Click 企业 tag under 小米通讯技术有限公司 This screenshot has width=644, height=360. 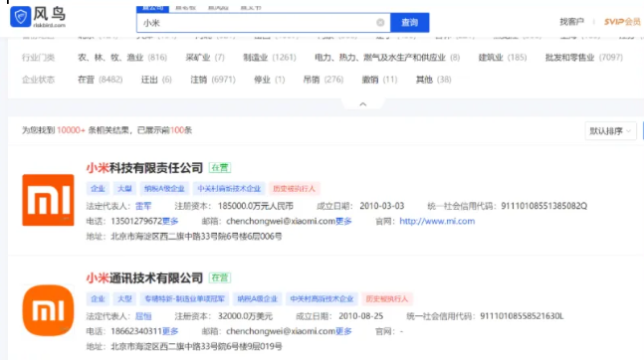click(98, 298)
